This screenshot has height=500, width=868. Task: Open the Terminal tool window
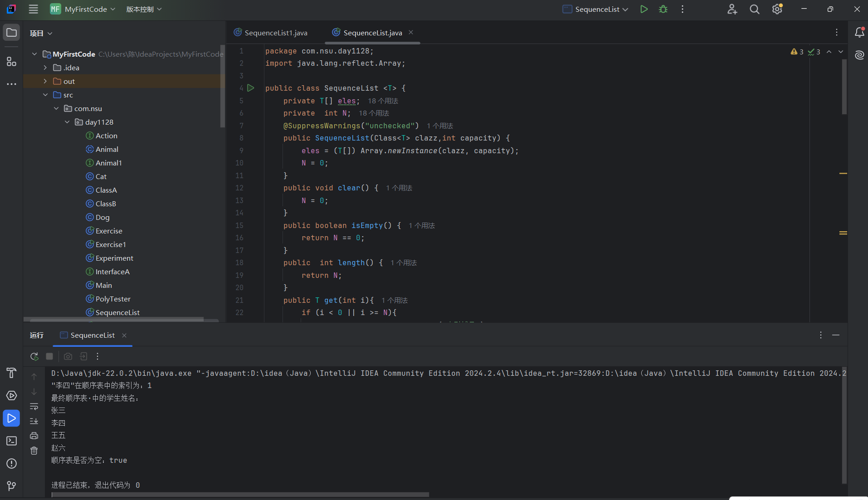pyautogui.click(x=11, y=441)
